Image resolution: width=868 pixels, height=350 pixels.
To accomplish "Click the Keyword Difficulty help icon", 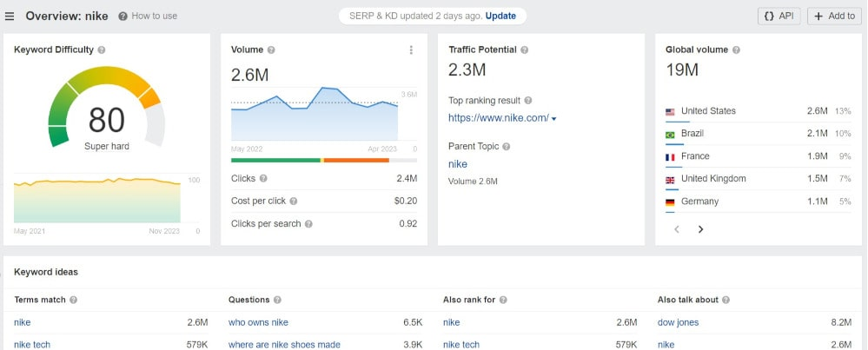I will pos(102,50).
